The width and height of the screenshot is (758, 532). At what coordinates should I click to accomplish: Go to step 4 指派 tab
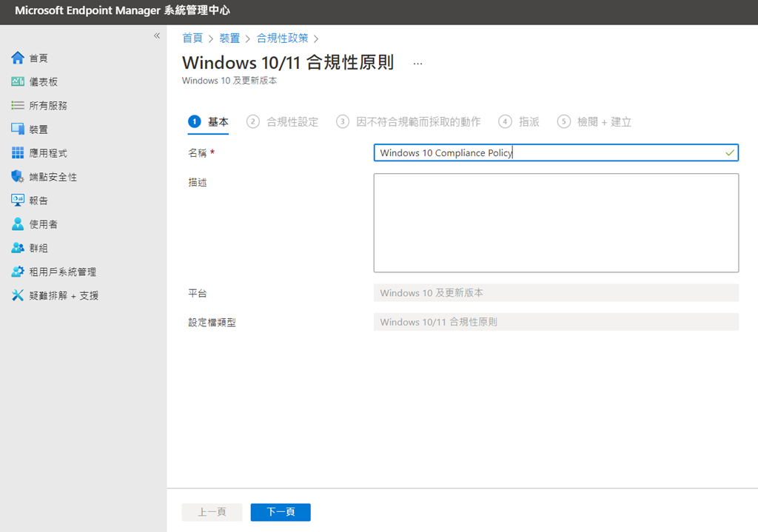pos(520,122)
